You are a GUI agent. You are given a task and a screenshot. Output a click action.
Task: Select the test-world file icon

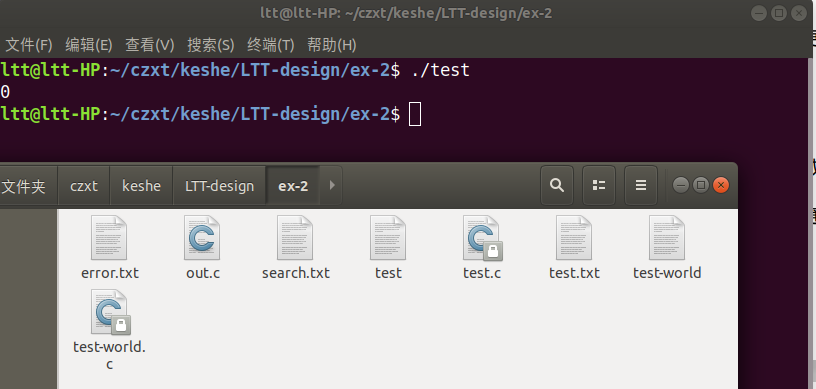click(x=667, y=238)
